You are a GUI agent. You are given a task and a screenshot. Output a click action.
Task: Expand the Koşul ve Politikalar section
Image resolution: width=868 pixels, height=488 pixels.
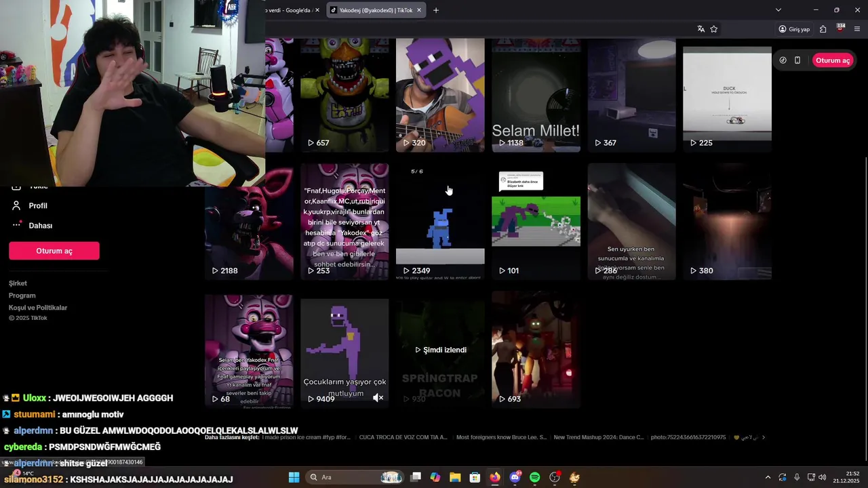click(x=38, y=308)
